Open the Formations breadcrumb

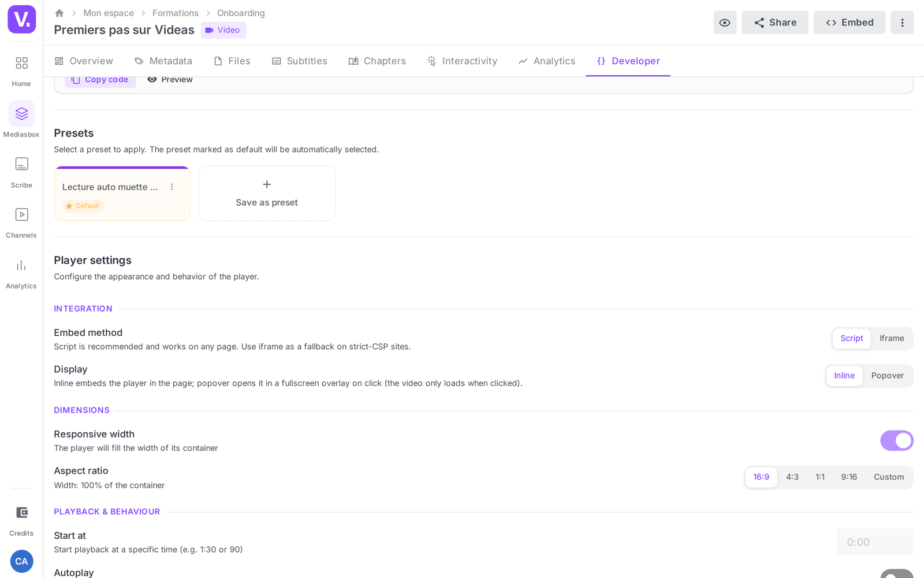[176, 13]
